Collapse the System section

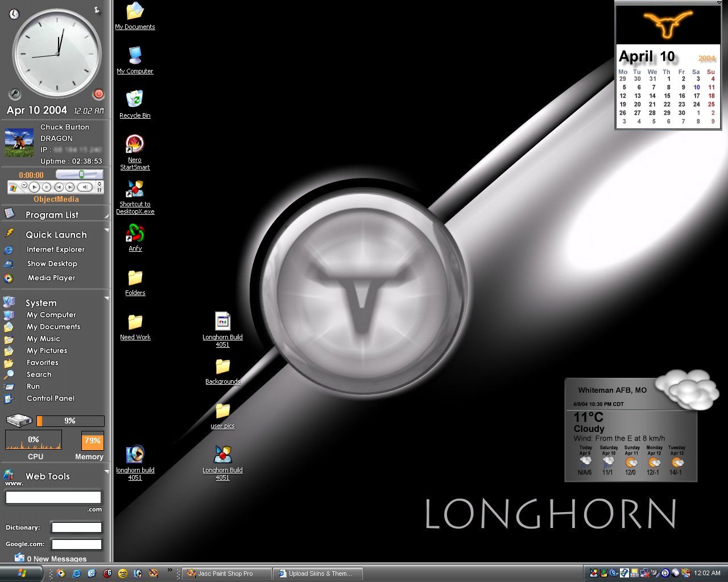(x=106, y=298)
